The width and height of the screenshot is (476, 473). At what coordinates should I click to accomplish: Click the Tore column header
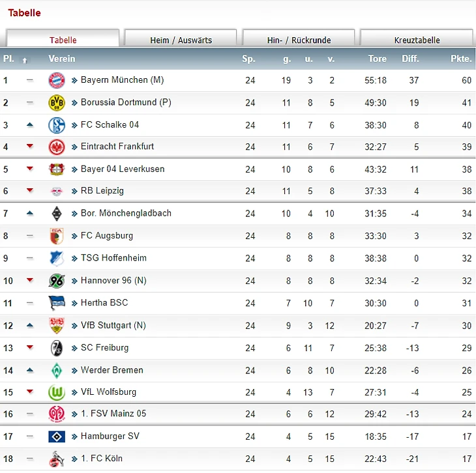coord(377,59)
